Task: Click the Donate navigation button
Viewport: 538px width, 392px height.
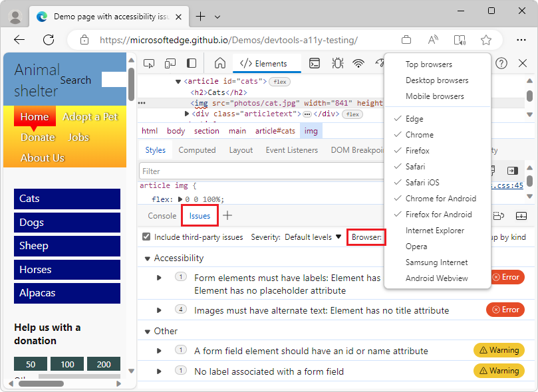Action: (37, 138)
